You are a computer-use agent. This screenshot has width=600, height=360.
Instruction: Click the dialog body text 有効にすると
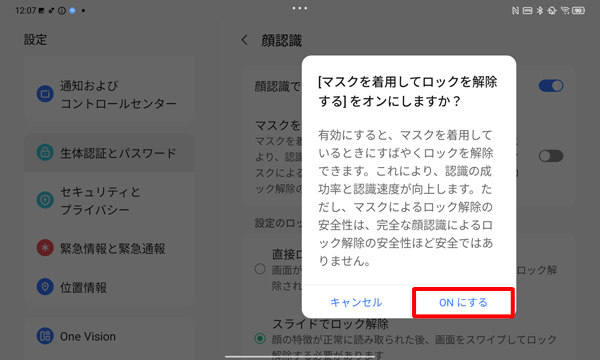pyautogui.click(x=406, y=197)
